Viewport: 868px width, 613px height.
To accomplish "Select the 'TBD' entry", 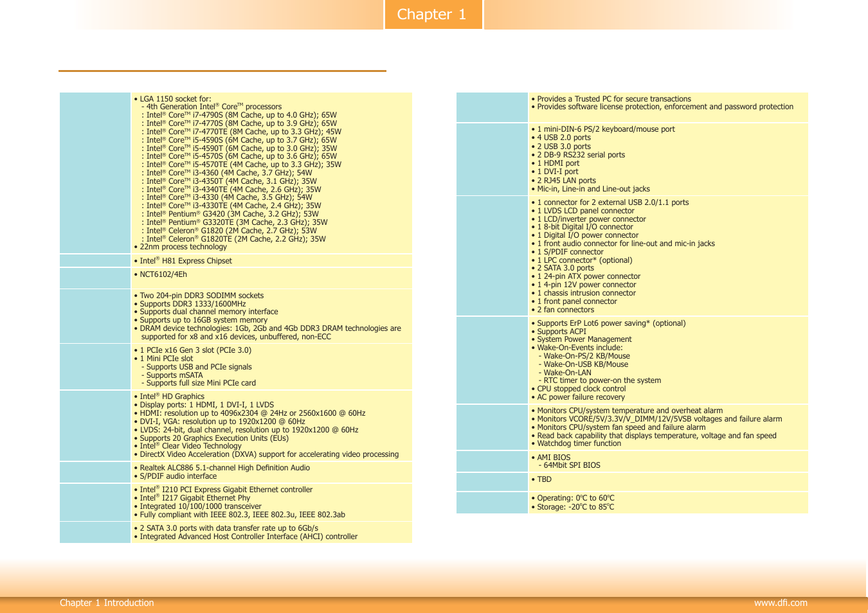I will (x=541, y=479).
